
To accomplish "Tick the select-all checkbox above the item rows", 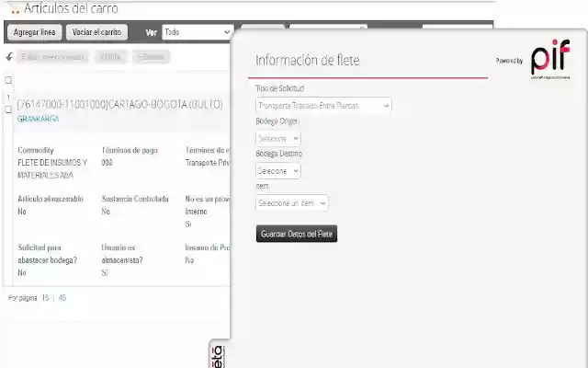I will coord(8,80).
